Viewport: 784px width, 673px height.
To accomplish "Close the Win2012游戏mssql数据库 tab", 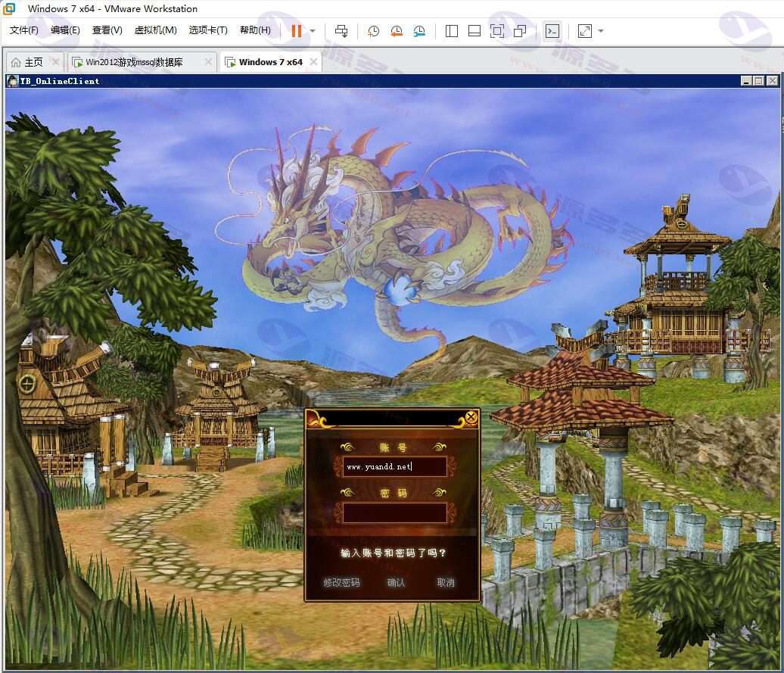I will click(x=209, y=62).
